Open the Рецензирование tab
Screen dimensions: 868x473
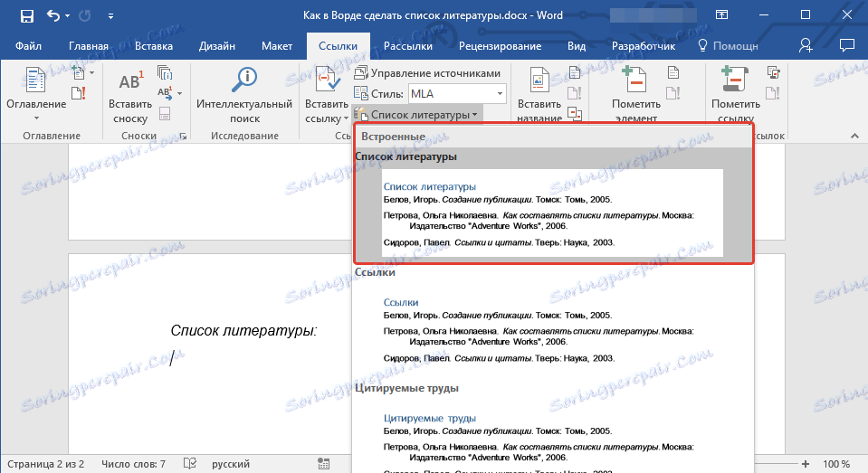[x=500, y=46]
